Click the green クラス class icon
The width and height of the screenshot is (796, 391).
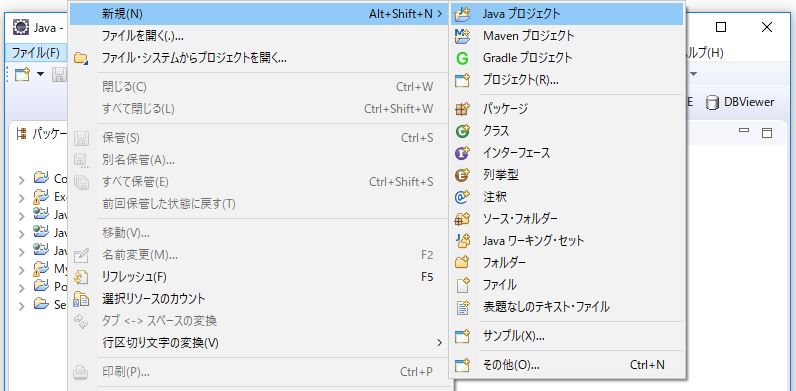tap(462, 131)
